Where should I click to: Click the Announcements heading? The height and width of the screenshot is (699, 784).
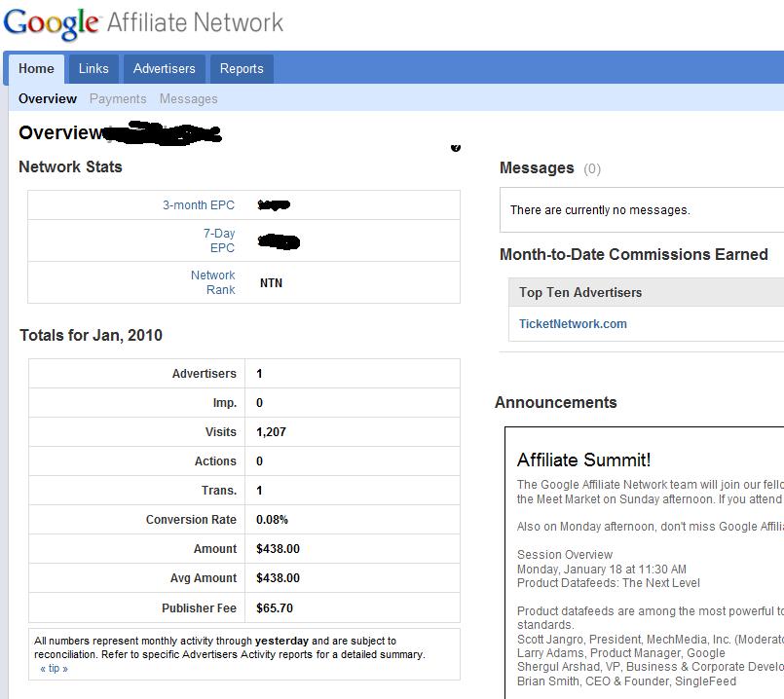point(555,402)
